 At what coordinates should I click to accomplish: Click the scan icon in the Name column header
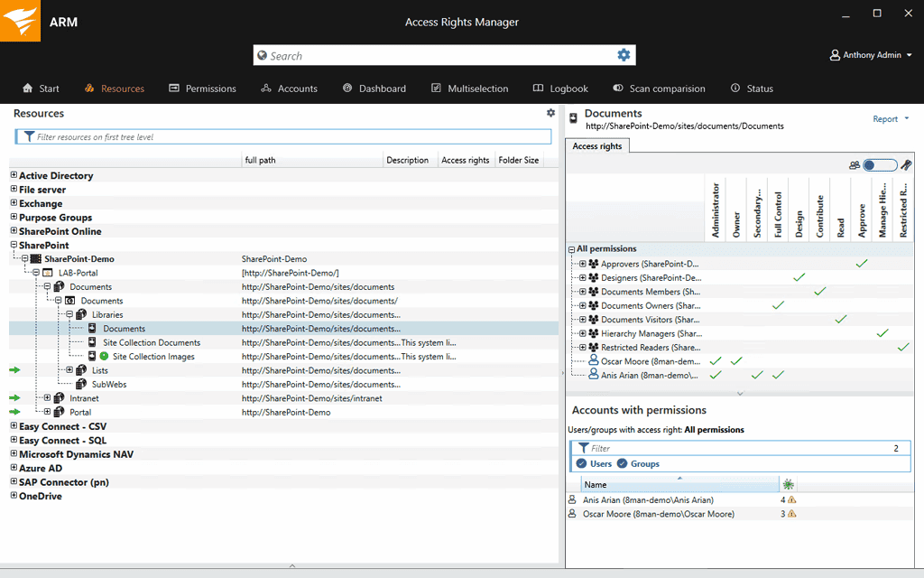click(x=788, y=484)
